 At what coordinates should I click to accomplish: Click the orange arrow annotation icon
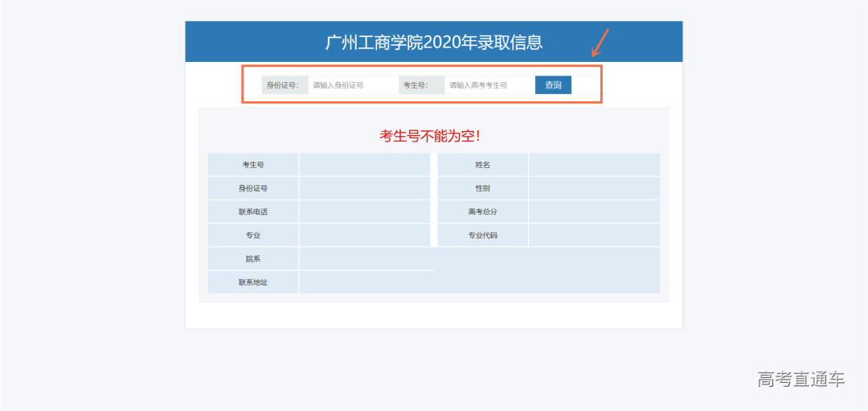601,43
